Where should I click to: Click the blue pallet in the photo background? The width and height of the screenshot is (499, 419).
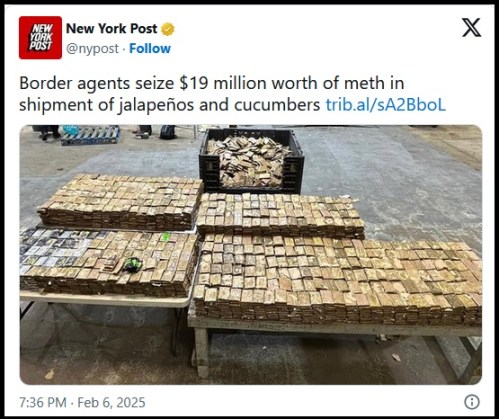click(91, 135)
